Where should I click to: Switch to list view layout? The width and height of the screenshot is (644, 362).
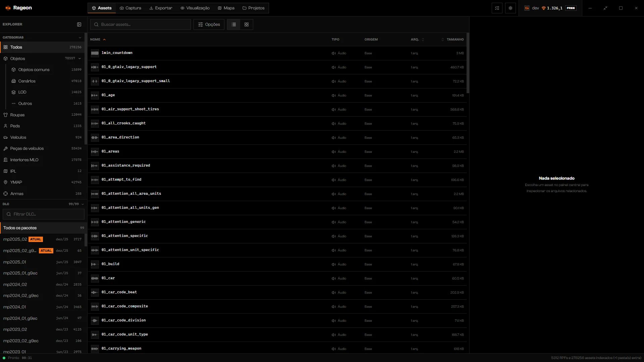tap(234, 24)
